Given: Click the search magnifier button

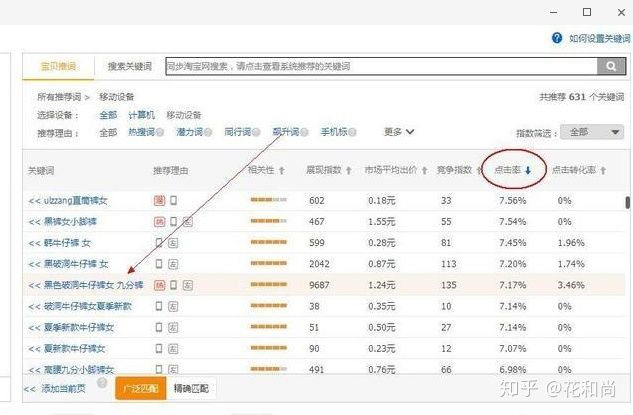Looking at the screenshot, I should [x=610, y=66].
